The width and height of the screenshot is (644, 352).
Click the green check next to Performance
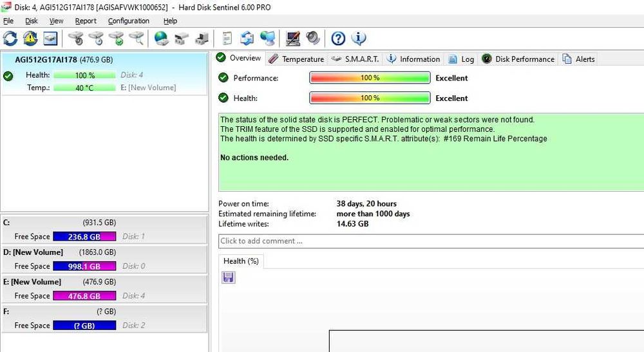click(223, 77)
